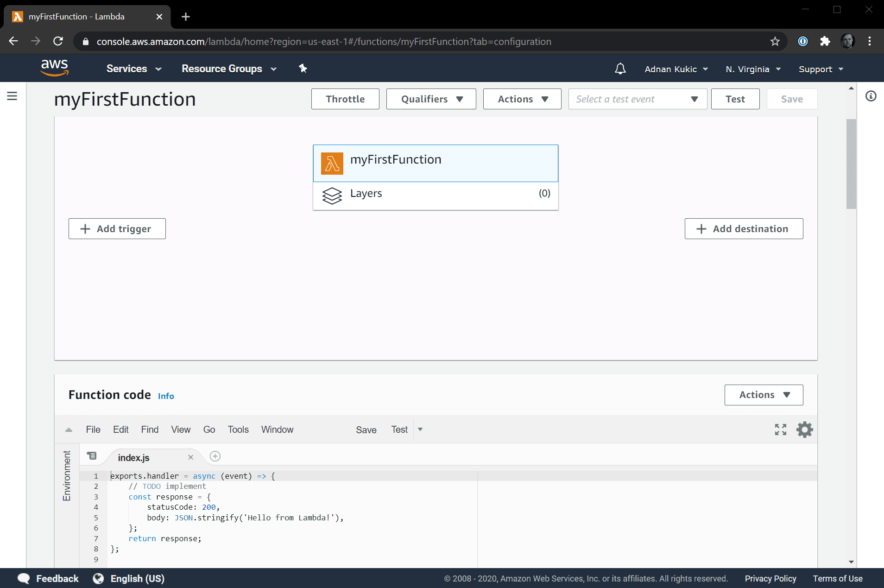Open the hamburger side navigation menu
The width and height of the screenshot is (884, 588).
[13, 96]
